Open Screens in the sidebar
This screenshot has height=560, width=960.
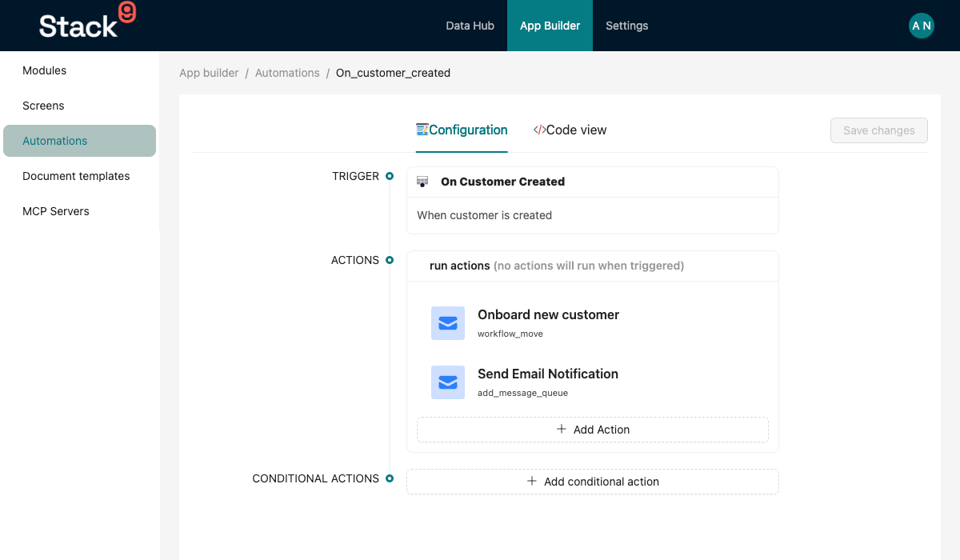(80, 106)
